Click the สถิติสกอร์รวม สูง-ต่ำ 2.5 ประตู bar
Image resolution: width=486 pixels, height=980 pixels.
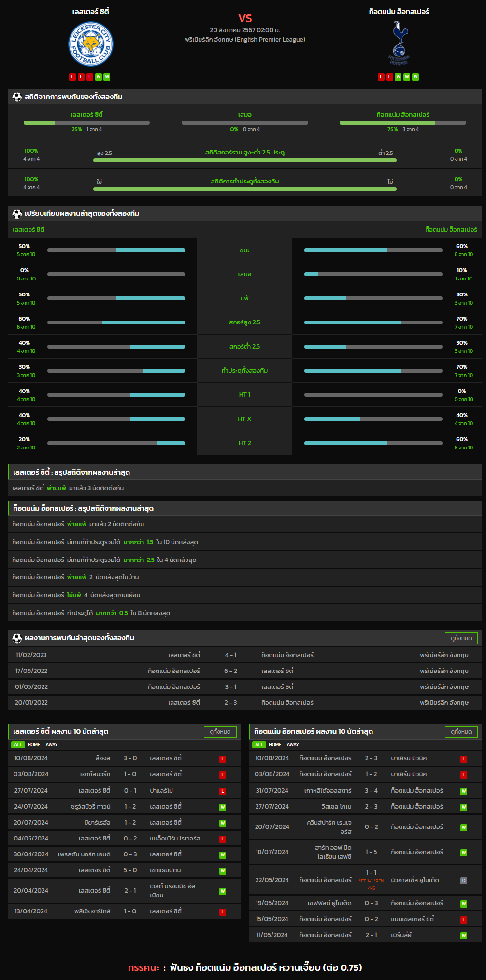pyautogui.click(x=245, y=160)
